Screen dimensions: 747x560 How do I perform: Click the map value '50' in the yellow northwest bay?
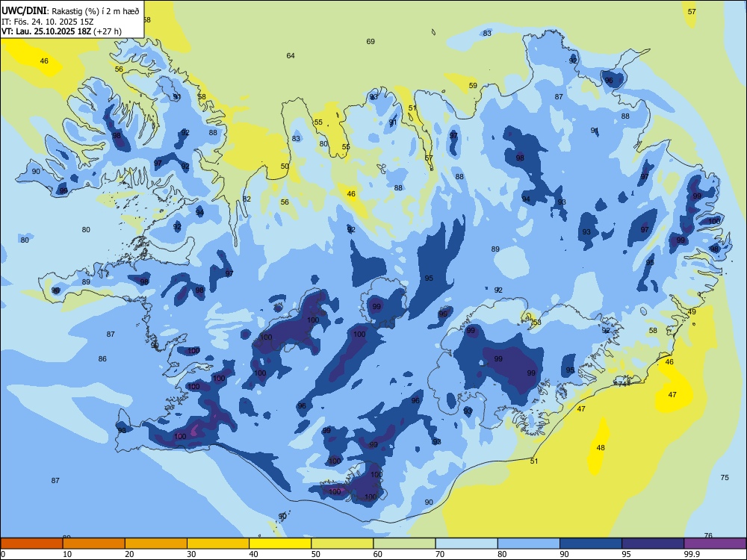[x=285, y=167]
